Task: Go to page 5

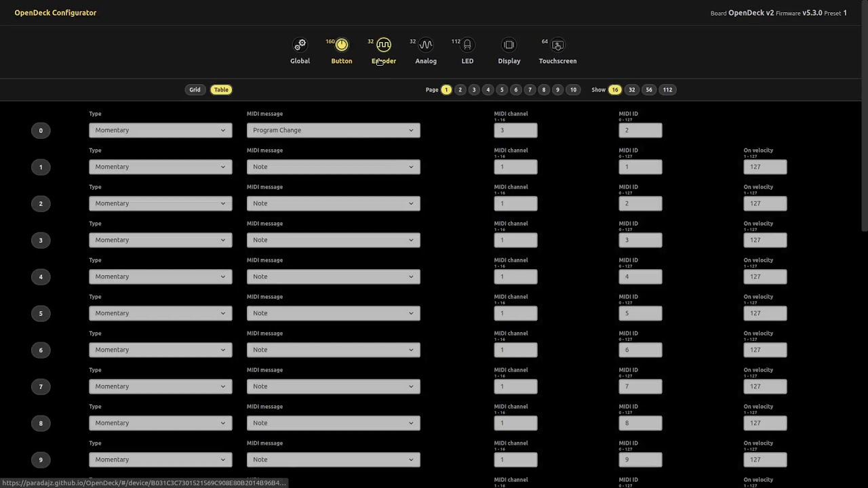Action: point(502,89)
